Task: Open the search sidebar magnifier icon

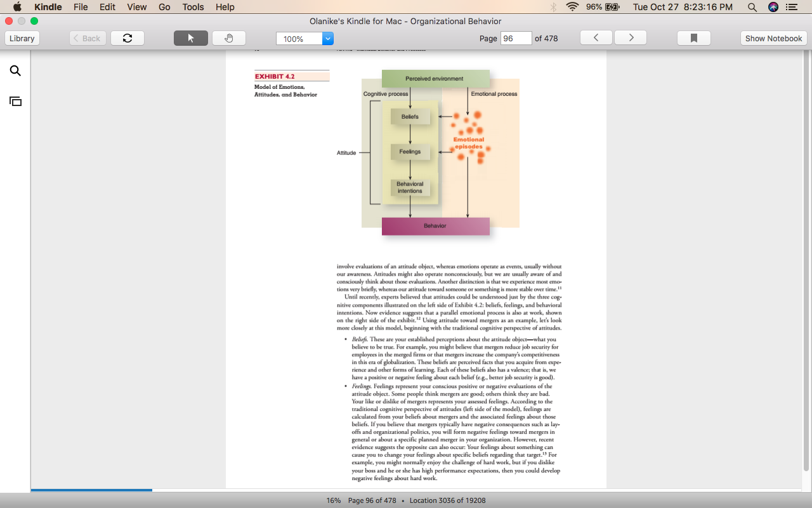Action: point(15,70)
